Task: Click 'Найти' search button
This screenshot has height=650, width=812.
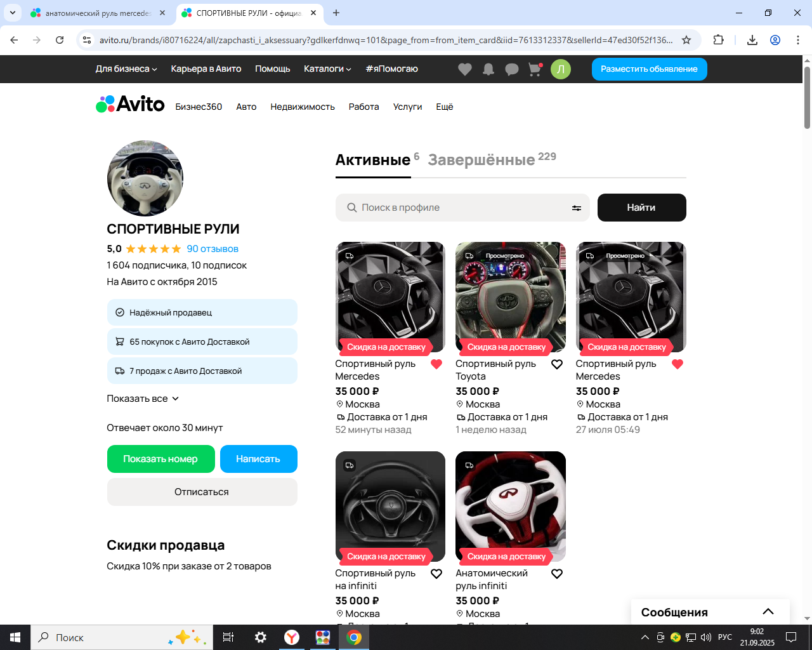Action: (x=641, y=208)
